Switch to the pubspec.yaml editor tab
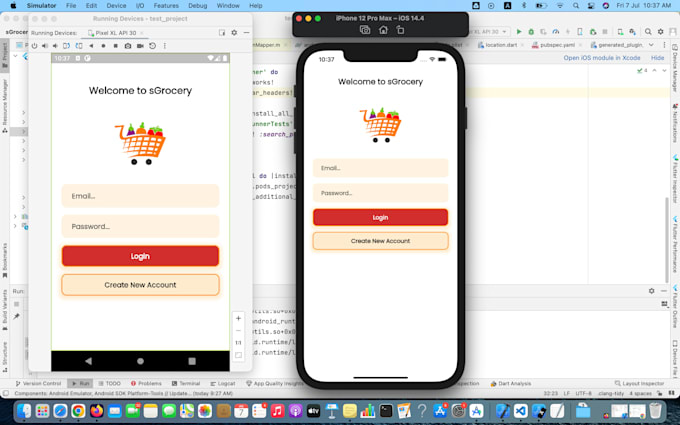680x425 pixels. (555, 45)
